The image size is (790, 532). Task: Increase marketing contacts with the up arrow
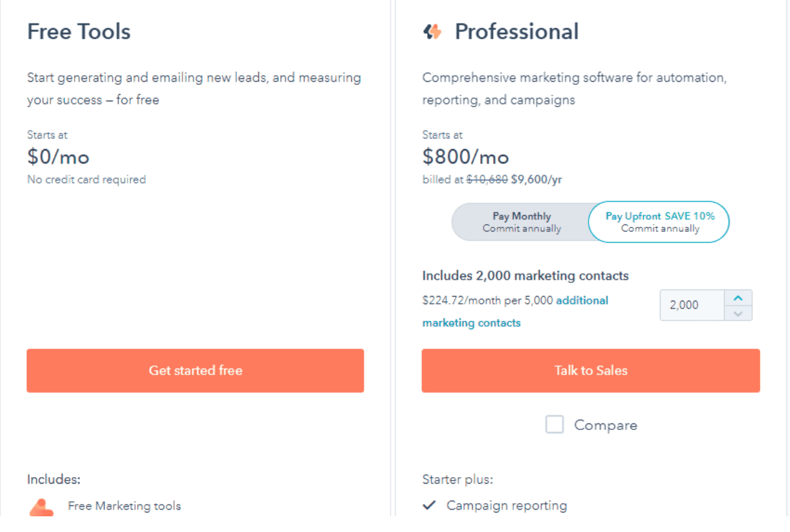(738, 298)
